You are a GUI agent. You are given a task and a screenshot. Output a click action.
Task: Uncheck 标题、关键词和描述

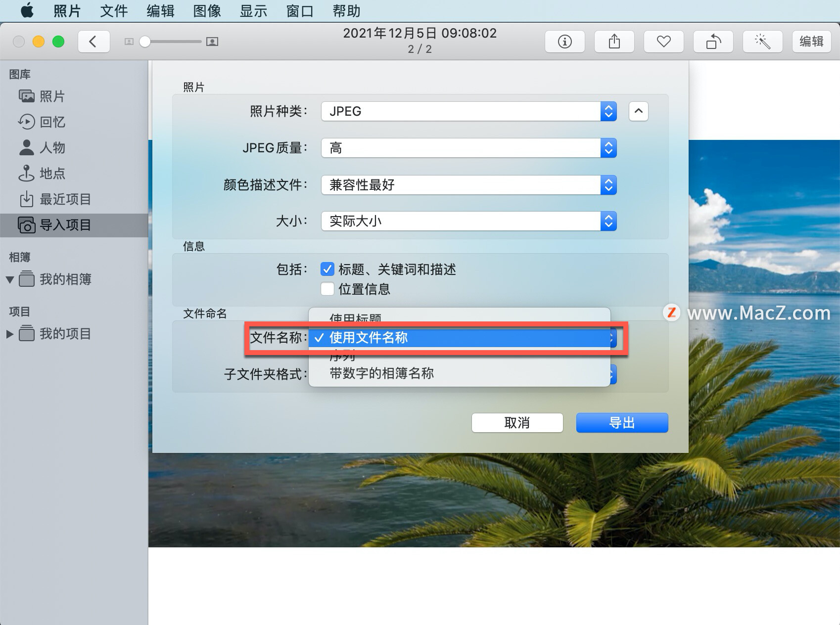pos(327,269)
